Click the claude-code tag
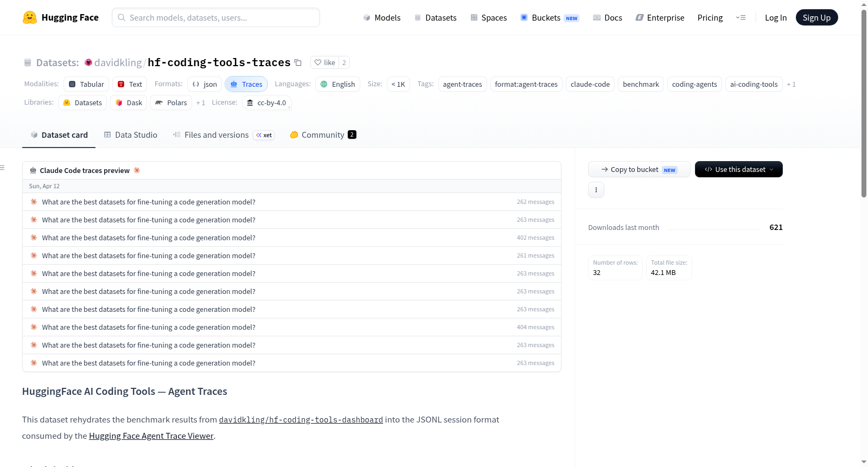868x467 pixels. (590, 84)
